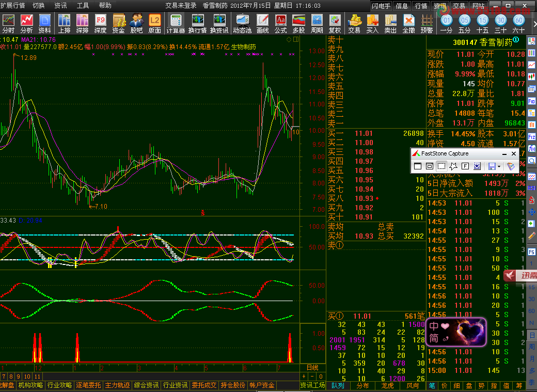
Task: Switch to the 主力轨迹 bottom tab
Action: (118, 385)
